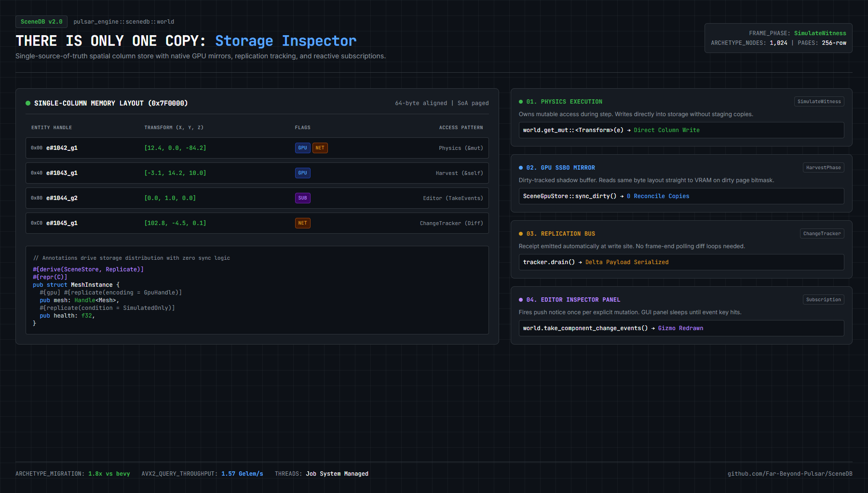Select entity handle e#1042_g1
Image resolution: width=868 pixels, height=493 pixels.
[x=62, y=148]
